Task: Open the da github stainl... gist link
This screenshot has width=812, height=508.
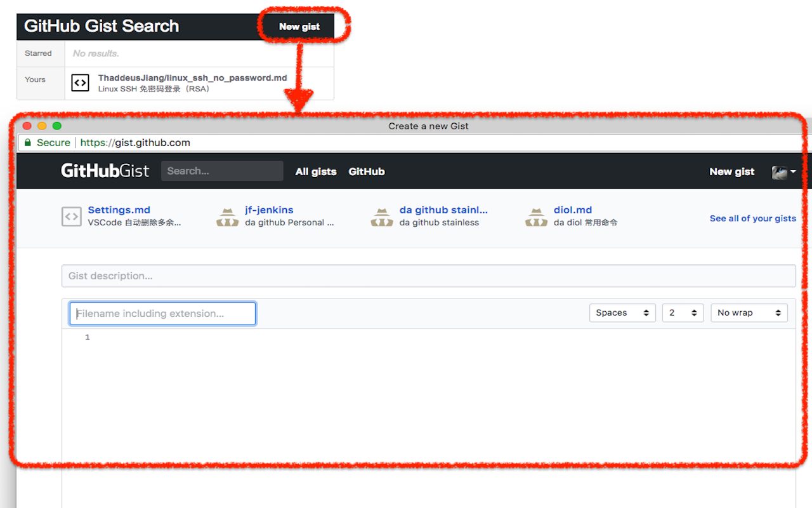Action: [443, 210]
